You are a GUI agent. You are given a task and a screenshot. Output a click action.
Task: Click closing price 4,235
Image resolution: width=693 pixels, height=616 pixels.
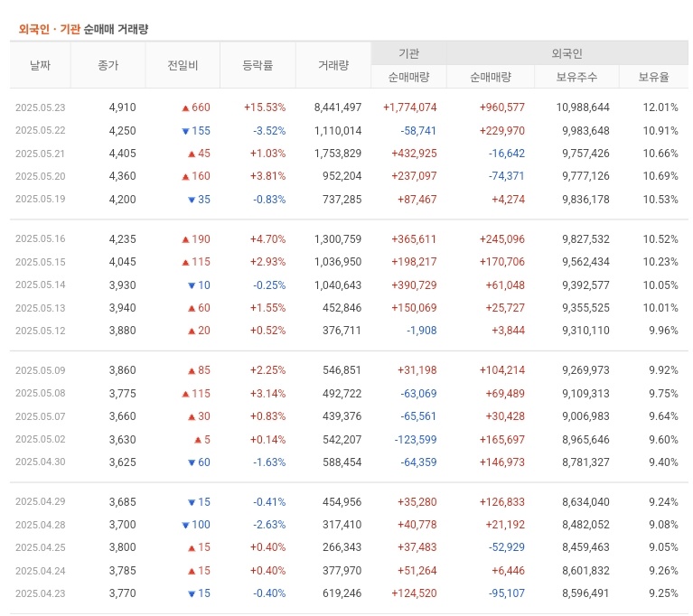click(122, 239)
